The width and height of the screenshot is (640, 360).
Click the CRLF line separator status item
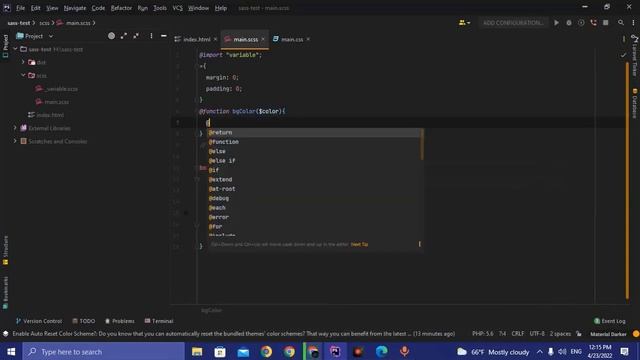click(x=518, y=333)
